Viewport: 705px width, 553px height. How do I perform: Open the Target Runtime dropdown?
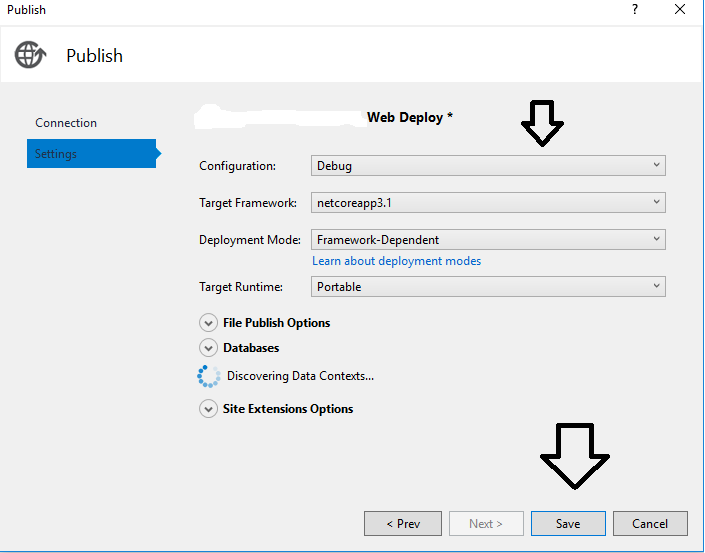pos(488,286)
